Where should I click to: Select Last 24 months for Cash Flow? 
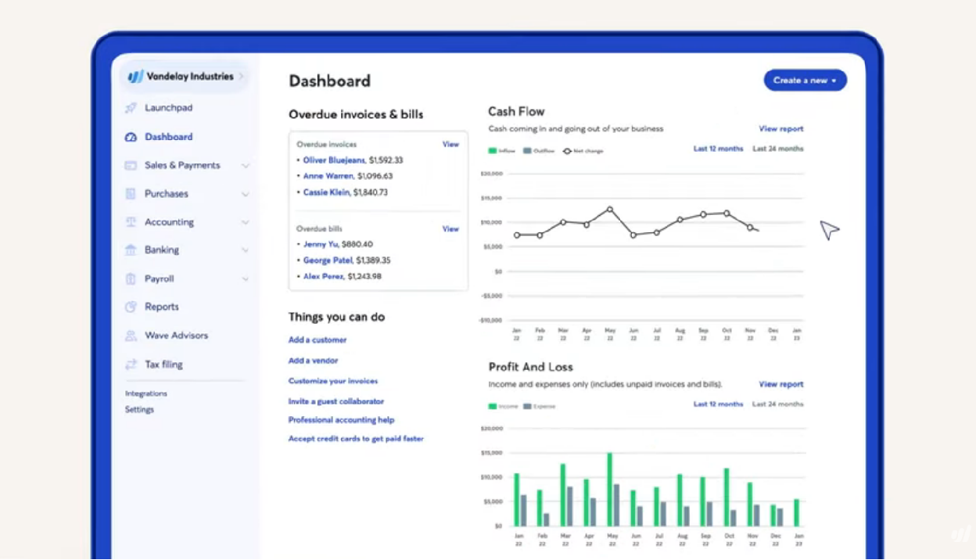(x=777, y=149)
